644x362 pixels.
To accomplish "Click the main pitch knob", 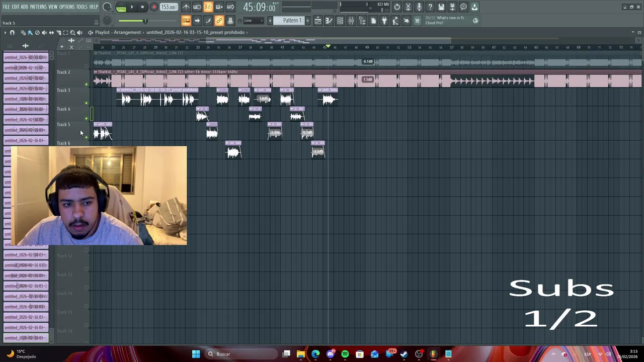I will pos(107,21).
